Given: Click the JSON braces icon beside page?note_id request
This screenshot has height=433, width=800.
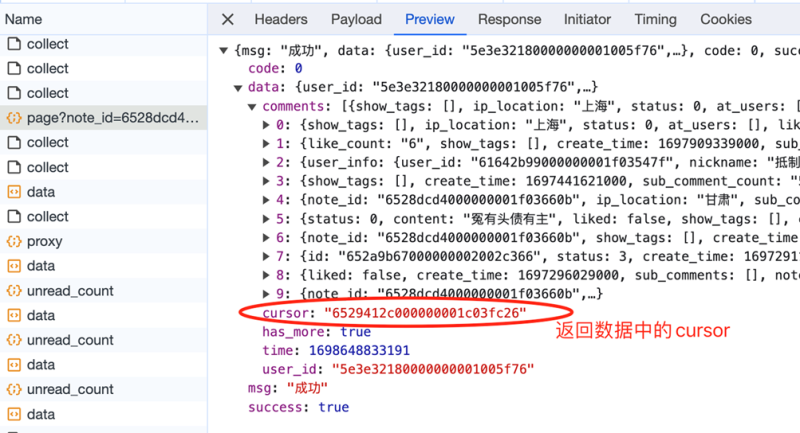Looking at the screenshot, I should (x=14, y=118).
